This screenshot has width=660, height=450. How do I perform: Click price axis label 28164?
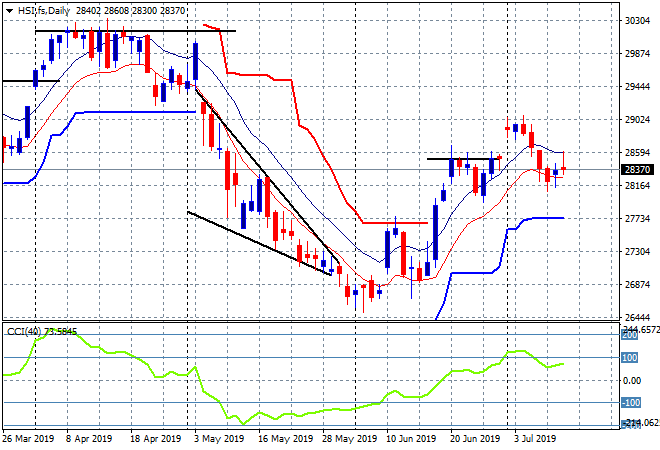click(637, 186)
